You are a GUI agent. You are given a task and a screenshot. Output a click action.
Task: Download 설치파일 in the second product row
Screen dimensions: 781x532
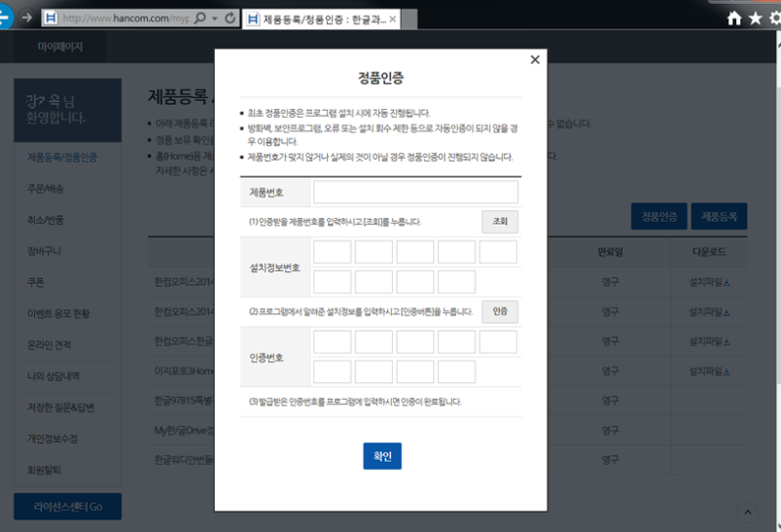click(709, 312)
